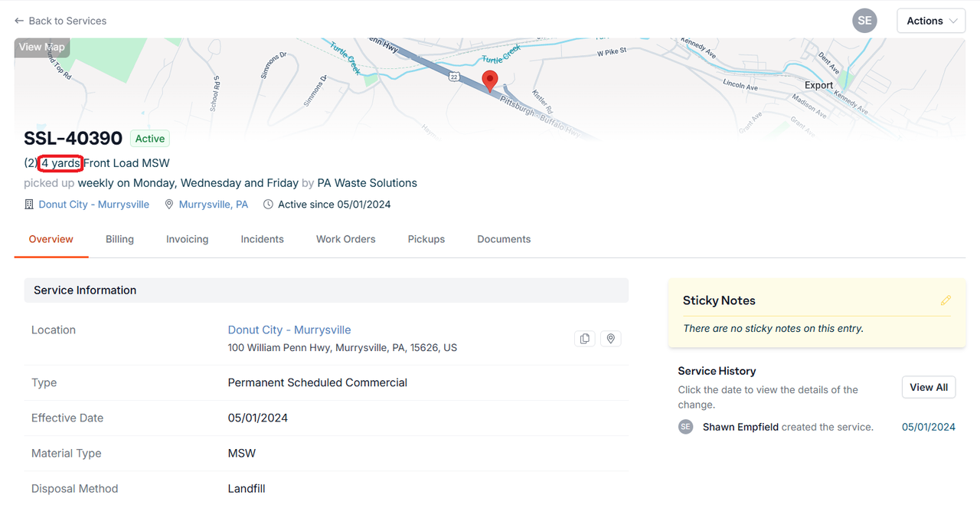Open the Invoicing tab
Screen dimensions: 980x505
point(188,239)
